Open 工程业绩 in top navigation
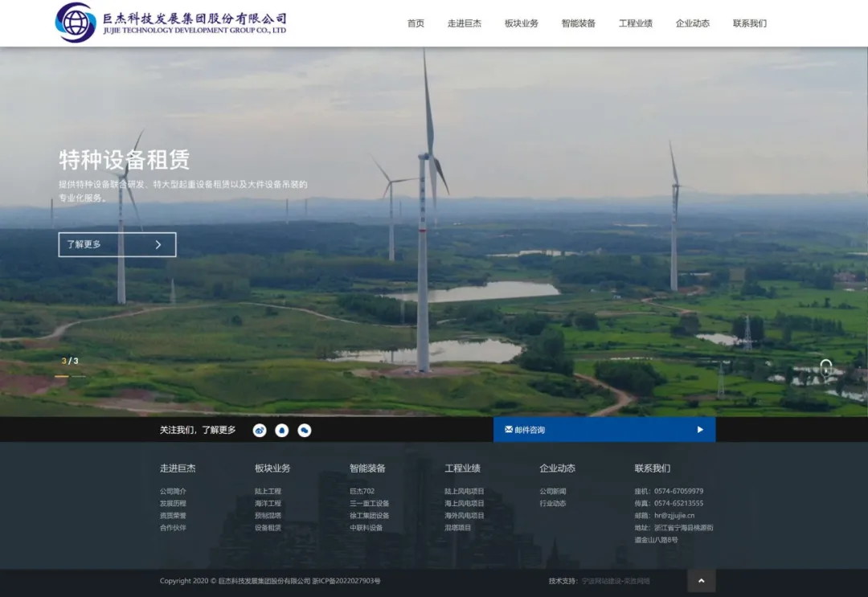868x597 pixels. pyautogui.click(x=636, y=23)
